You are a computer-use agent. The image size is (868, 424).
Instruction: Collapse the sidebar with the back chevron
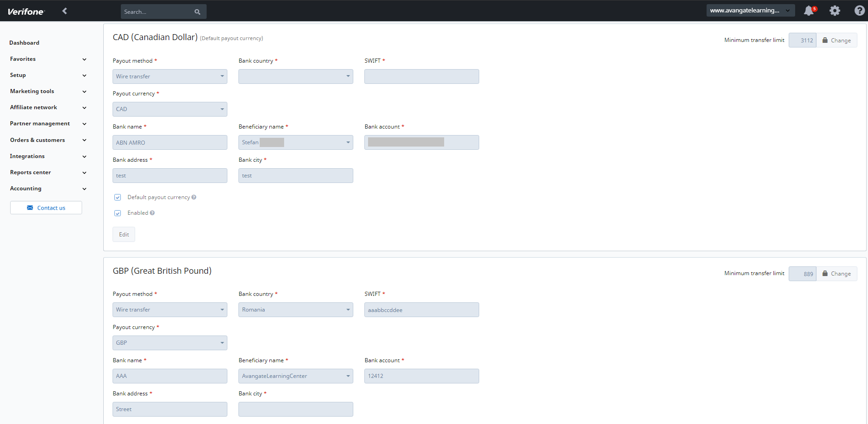pyautogui.click(x=65, y=11)
